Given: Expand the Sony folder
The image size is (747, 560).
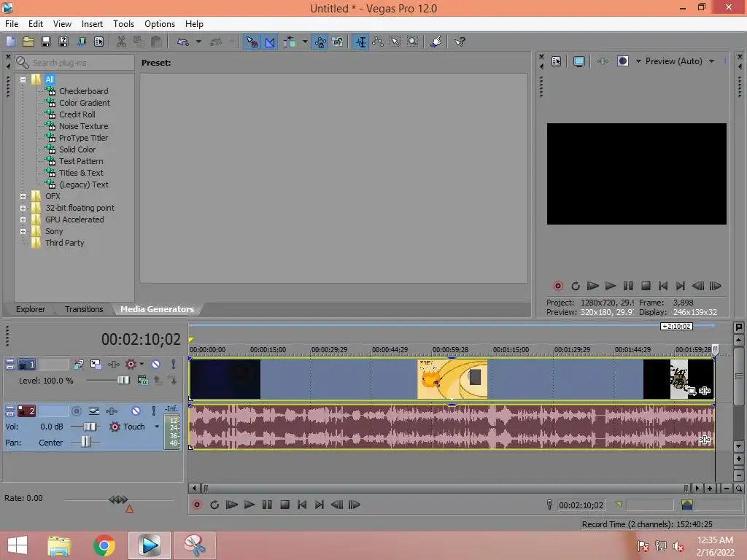Looking at the screenshot, I should point(23,231).
